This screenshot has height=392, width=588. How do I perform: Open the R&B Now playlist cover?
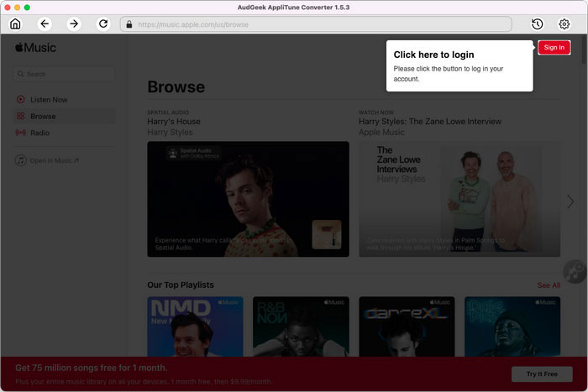tap(301, 327)
